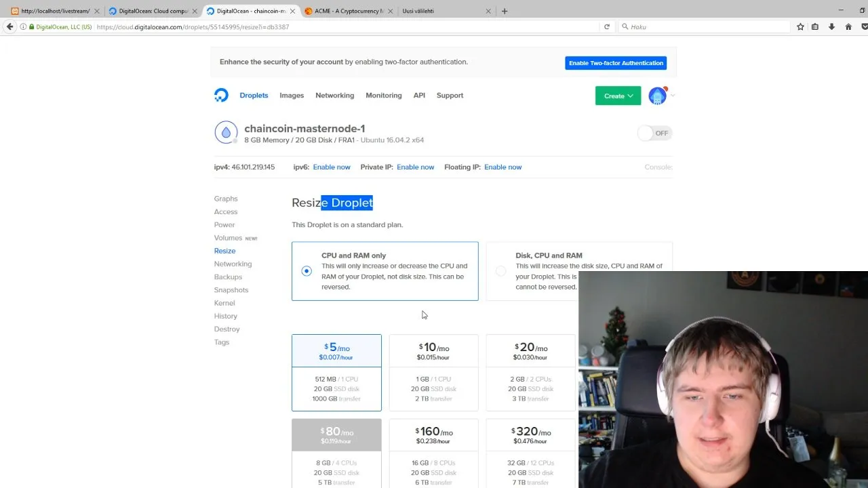Open History in the droplet sidebar
The width and height of the screenshot is (868, 488).
pos(226,316)
